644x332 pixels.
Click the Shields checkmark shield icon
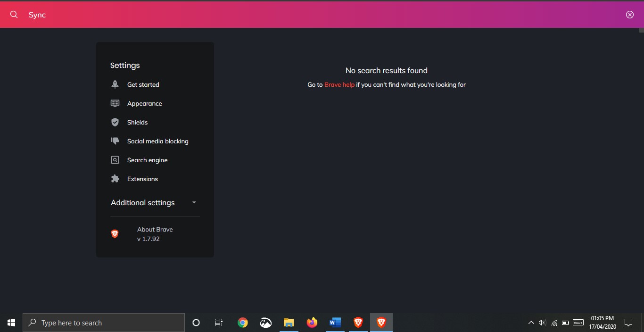pyautogui.click(x=115, y=122)
